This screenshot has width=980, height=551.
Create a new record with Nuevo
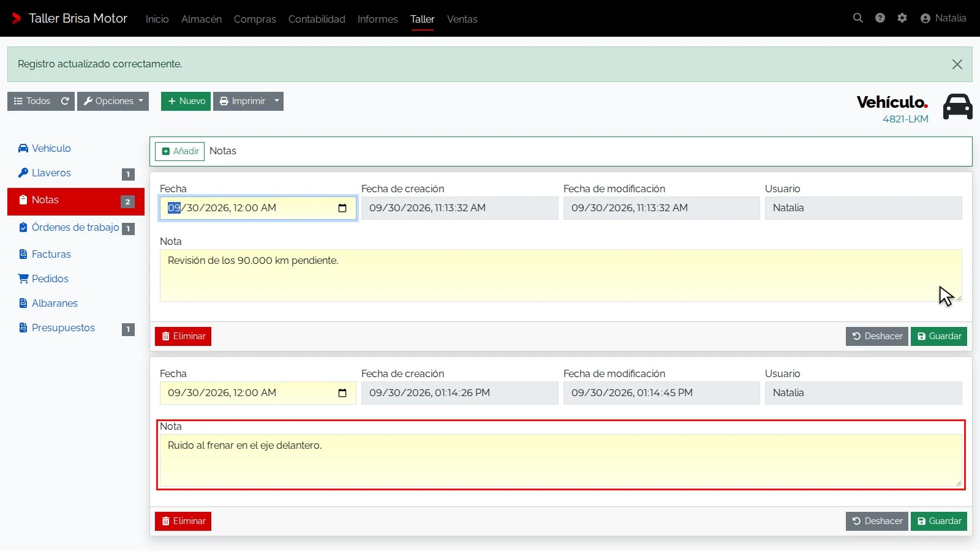point(186,101)
